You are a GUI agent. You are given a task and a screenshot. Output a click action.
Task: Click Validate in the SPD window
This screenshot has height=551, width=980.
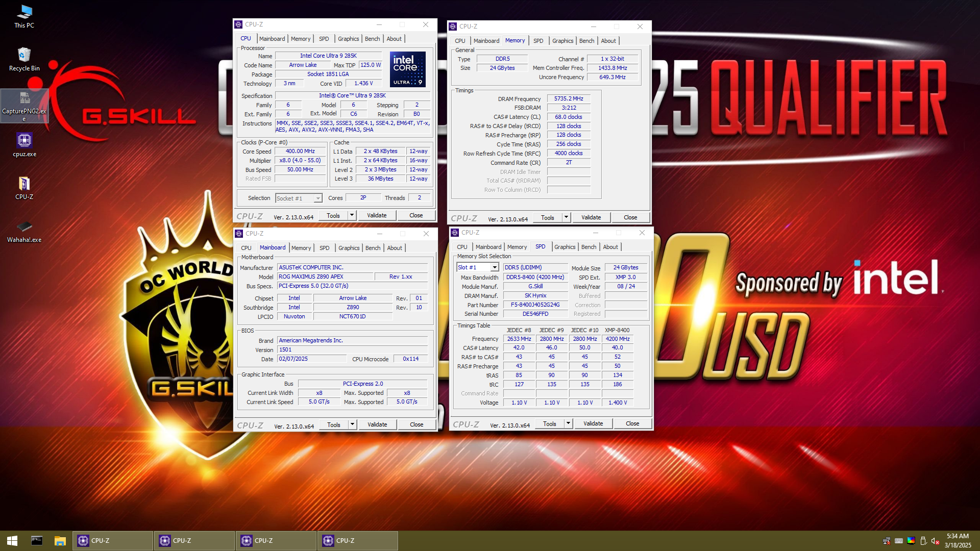point(593,423)
